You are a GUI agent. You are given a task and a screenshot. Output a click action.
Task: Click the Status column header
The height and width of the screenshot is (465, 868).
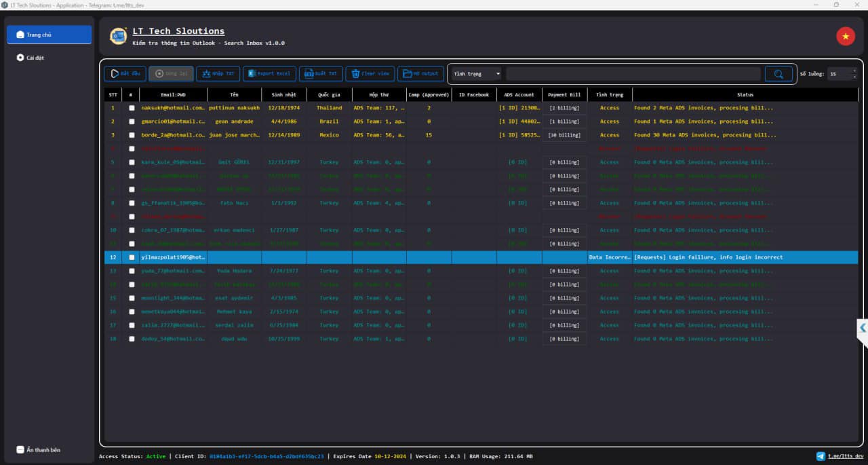click(x=745, y=94)
